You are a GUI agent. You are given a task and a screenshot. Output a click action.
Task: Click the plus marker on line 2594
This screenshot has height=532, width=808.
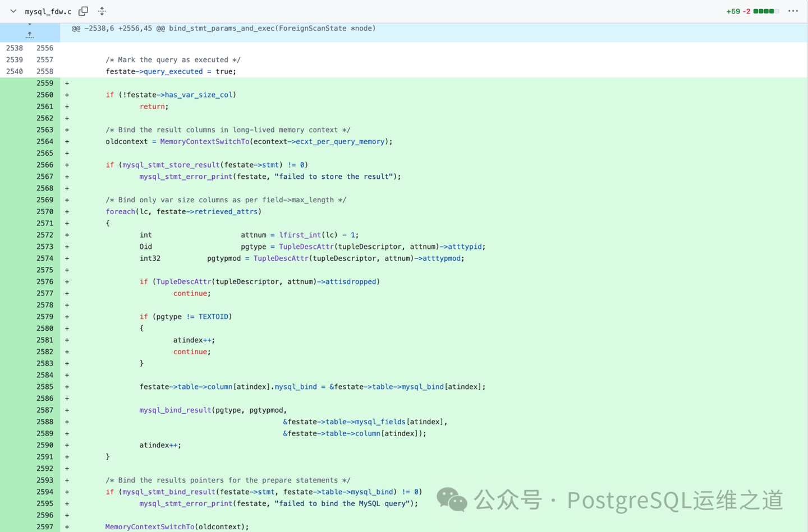[x=67, y=492]
